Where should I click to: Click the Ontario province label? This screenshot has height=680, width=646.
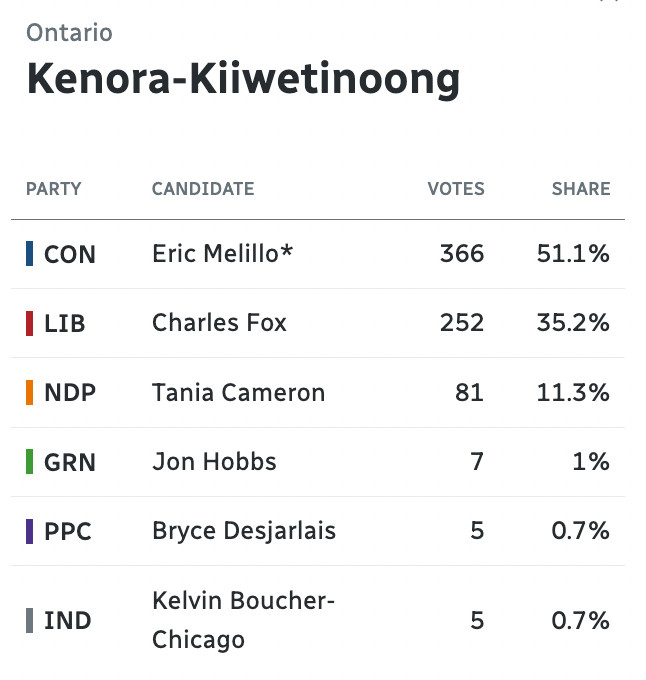coord(69,33)
